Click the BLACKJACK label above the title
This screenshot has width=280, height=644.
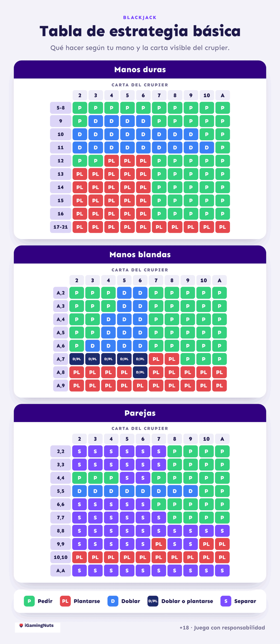pos(140,17)
